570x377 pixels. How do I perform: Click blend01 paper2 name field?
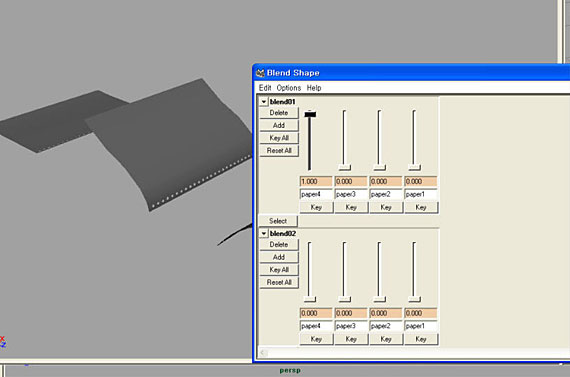(386, 194)
